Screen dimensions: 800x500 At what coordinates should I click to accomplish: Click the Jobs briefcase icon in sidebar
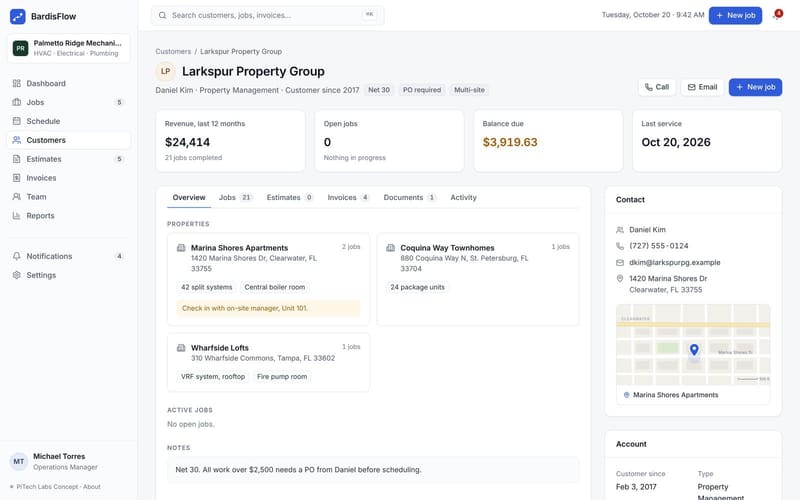[x=17, y=102]
